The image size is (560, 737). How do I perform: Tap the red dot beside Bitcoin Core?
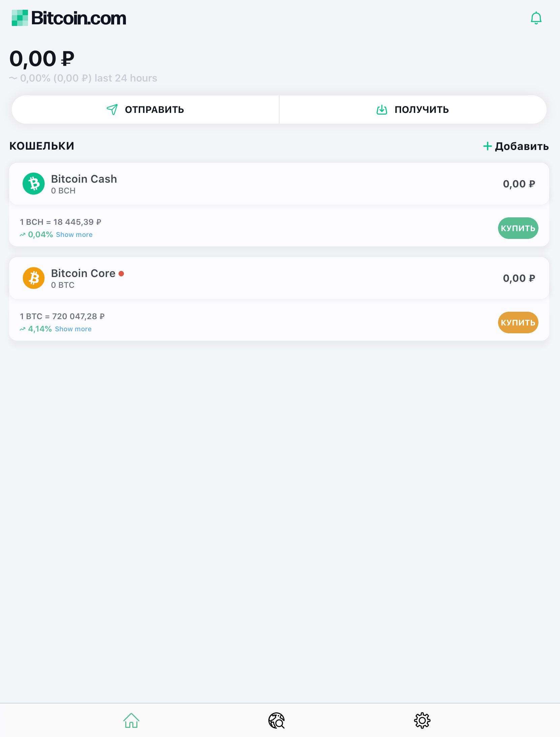coord(121,274)
